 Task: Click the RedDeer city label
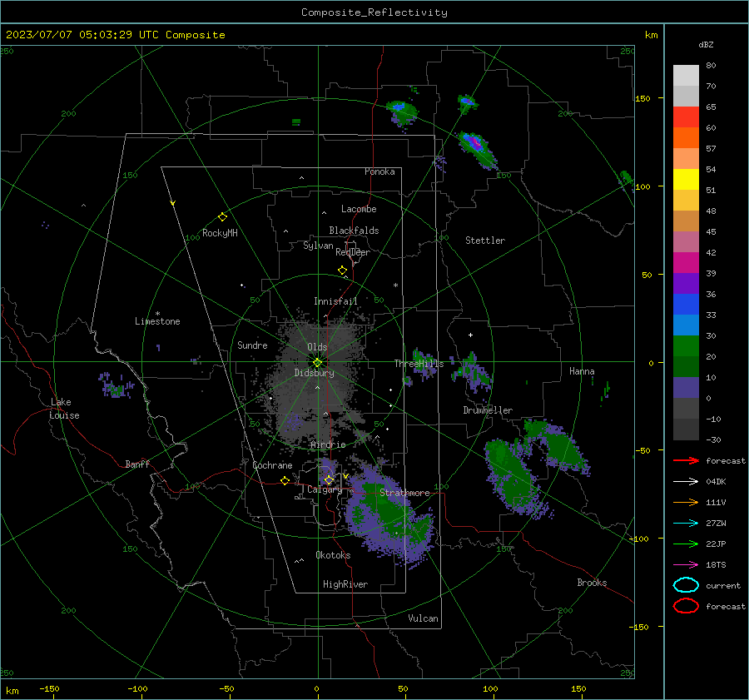click(353, 252)
